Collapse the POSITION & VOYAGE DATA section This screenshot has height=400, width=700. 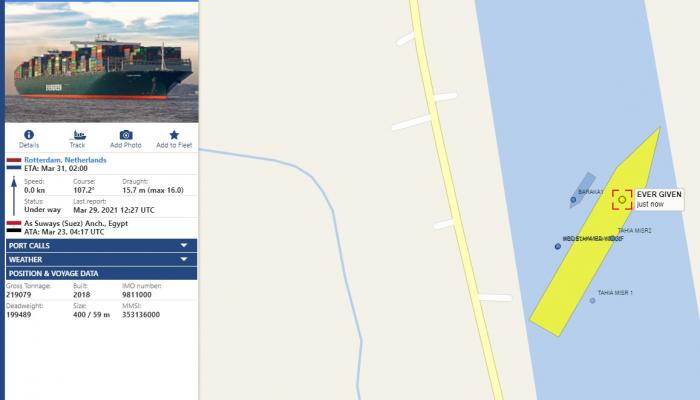(x=101, y=273)
